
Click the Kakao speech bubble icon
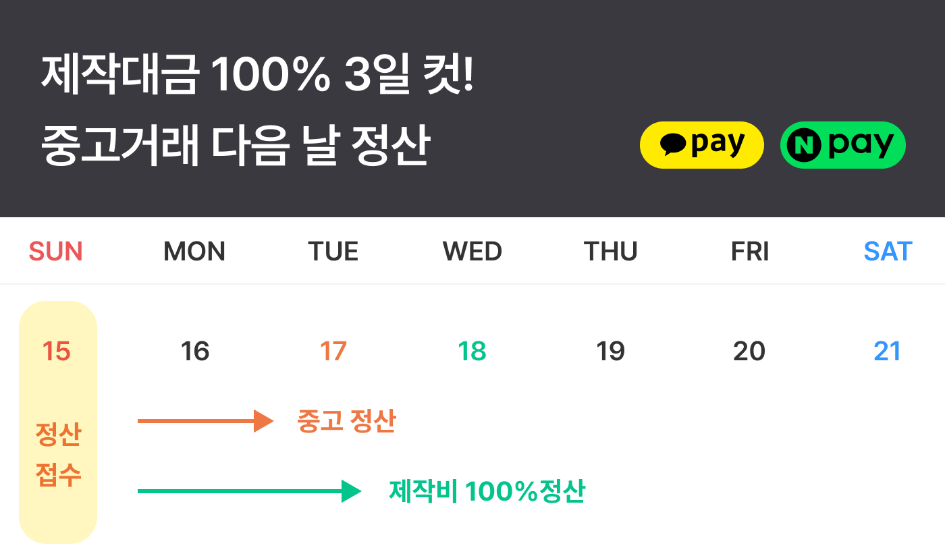673,144
